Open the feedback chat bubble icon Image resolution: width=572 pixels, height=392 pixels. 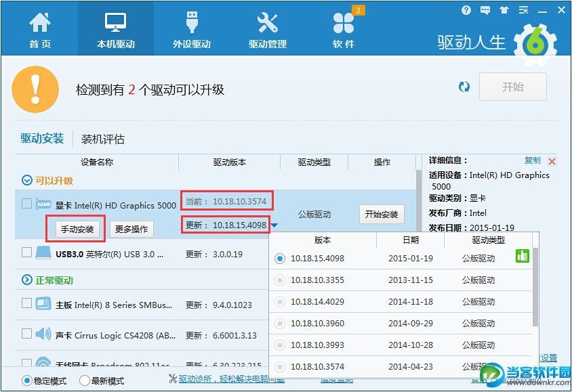[485, 10]
